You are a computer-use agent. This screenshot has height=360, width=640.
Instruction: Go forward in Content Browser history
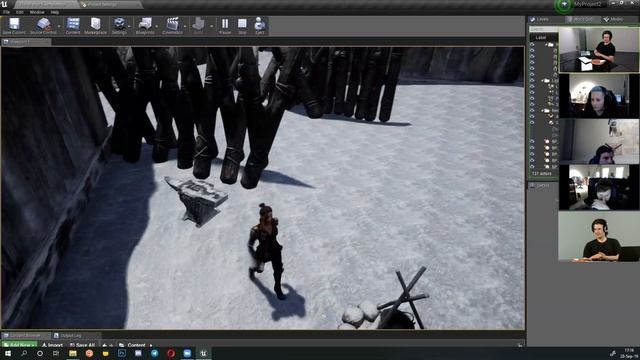(111, 345)
